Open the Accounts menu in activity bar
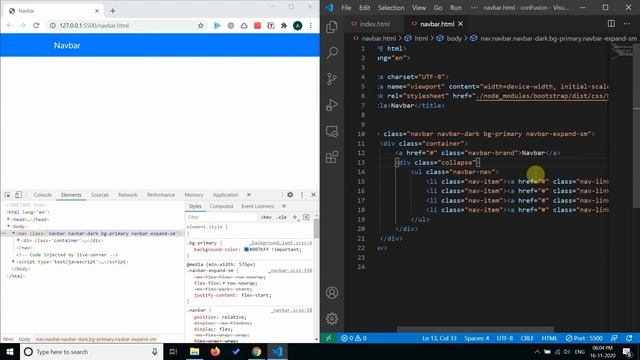Viewport: 640px width, 360px height. (332, 293)
